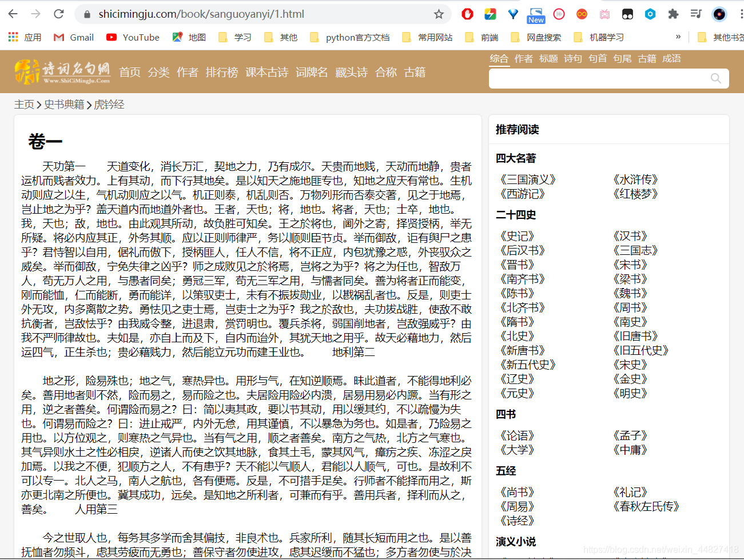Click the search magnifier icon
The height and width of the screenshot is (560, 744).
coord(715,78)
